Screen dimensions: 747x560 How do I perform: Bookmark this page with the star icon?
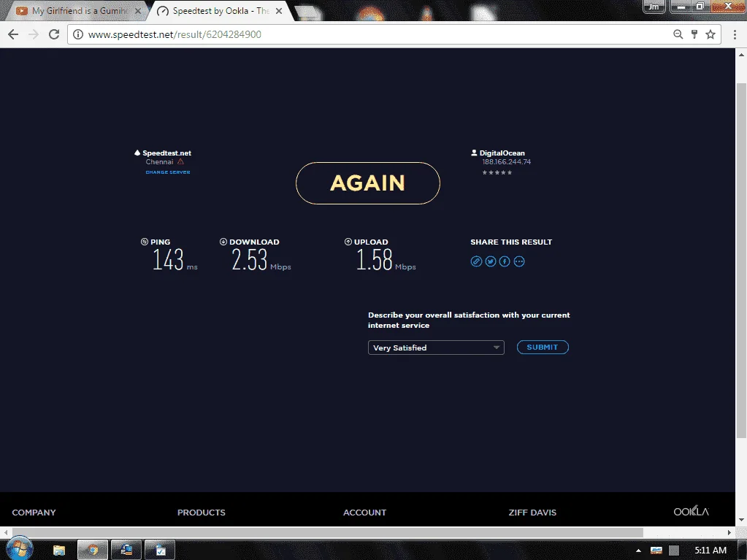click(710, 34)
